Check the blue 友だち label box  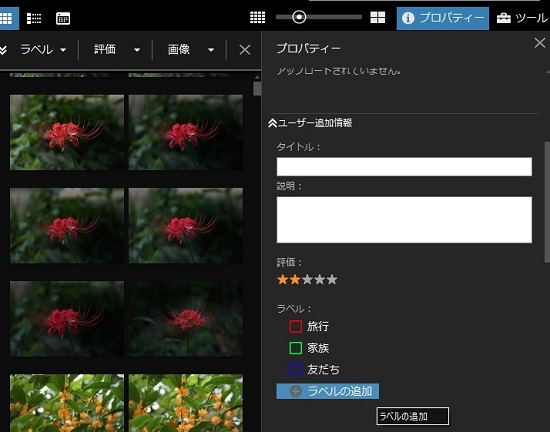coord(295,370)
